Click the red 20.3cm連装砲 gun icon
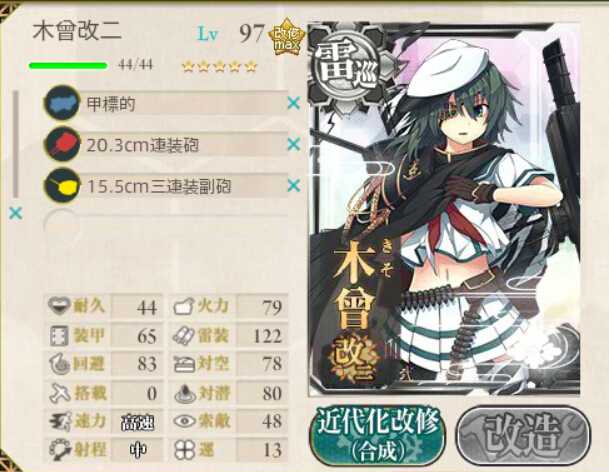The width and height of the screenshot is (609, 472). (x=62, y=145)
